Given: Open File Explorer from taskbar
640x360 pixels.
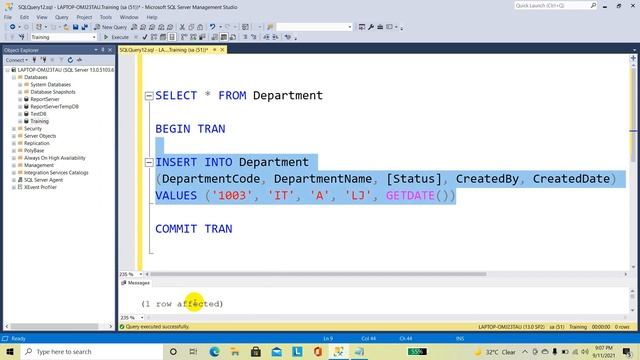Looking at the screenshot, I should pyautogui.click(x=235, y=351).
